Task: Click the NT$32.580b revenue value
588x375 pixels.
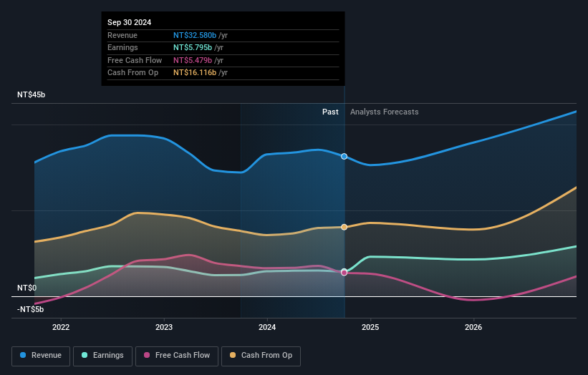Action: (x=195, y=35)
